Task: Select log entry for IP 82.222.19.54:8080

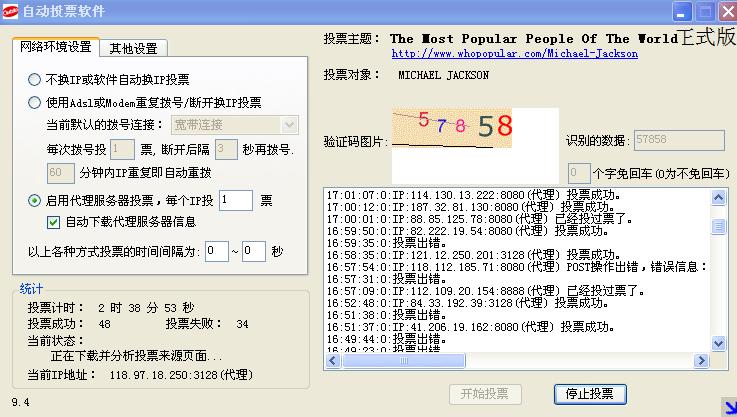Action: 468,231
